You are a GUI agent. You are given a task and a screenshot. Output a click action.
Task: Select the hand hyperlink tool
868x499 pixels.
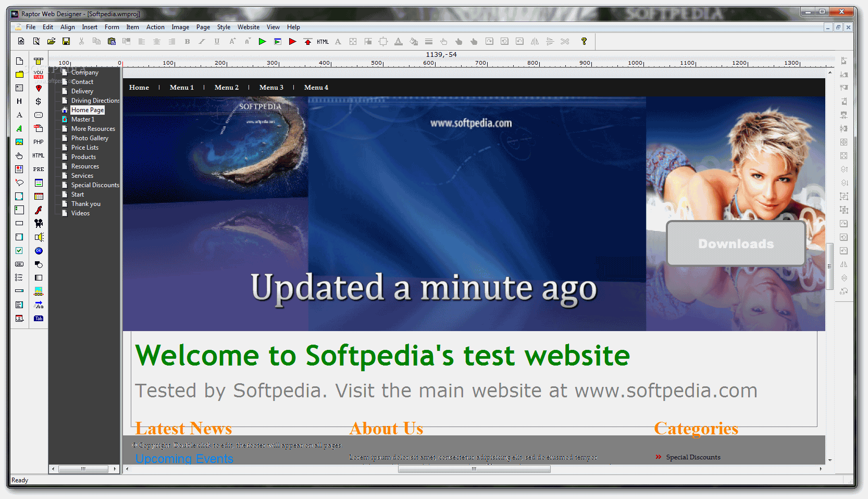19,155
